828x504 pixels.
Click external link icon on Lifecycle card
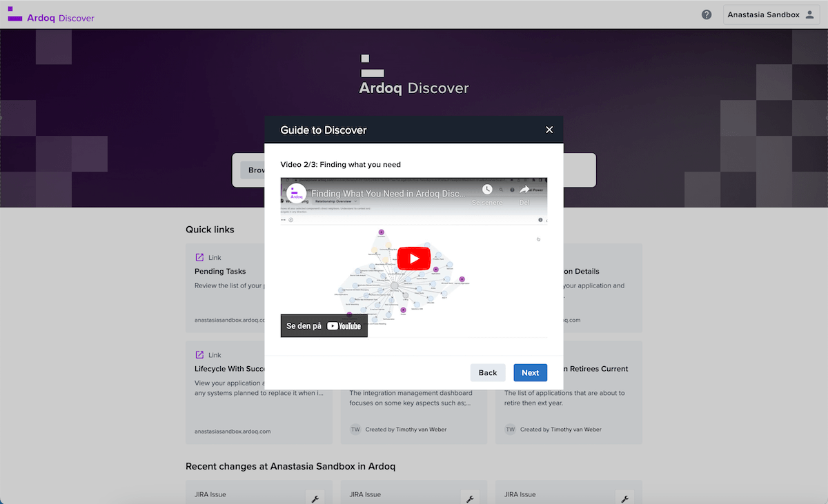[199, 355]
